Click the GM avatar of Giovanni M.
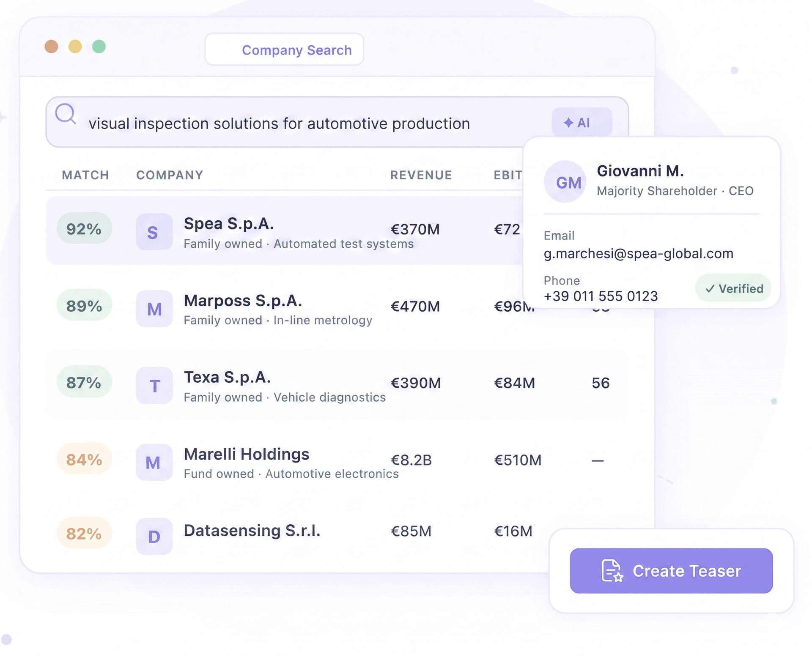The height and width of the screenshot is (663, 812). pyautogui.click(x=565, y=182)
